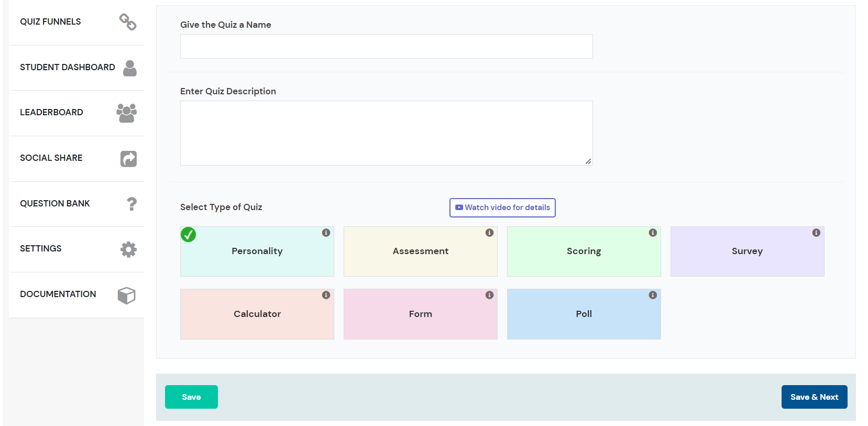Open the Leaderboard menu item
The width and height of the screenshot is (868, 426).
click(x=51, y=113)
